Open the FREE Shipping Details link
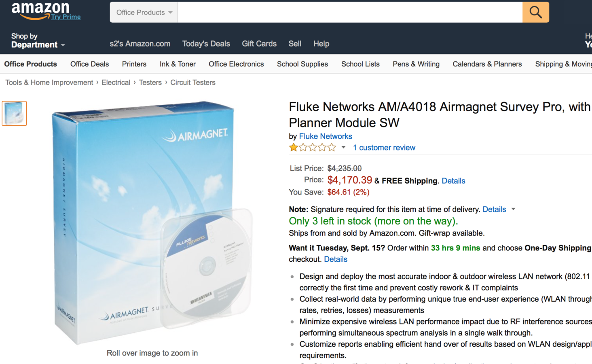 pyautogui.click(x=453, y=181)
